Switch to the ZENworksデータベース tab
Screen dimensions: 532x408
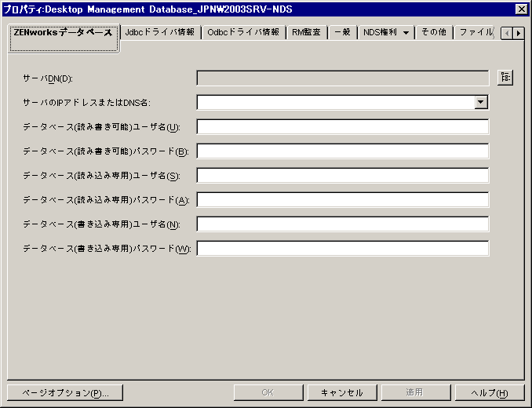[x=64, y=38]
